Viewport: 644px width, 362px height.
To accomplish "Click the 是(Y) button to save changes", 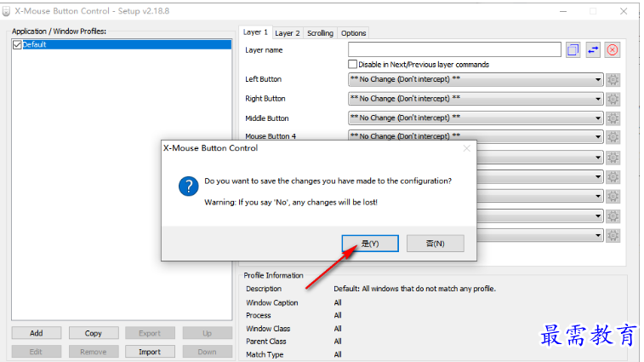I will pyautogui.click(x=370, y=244).
